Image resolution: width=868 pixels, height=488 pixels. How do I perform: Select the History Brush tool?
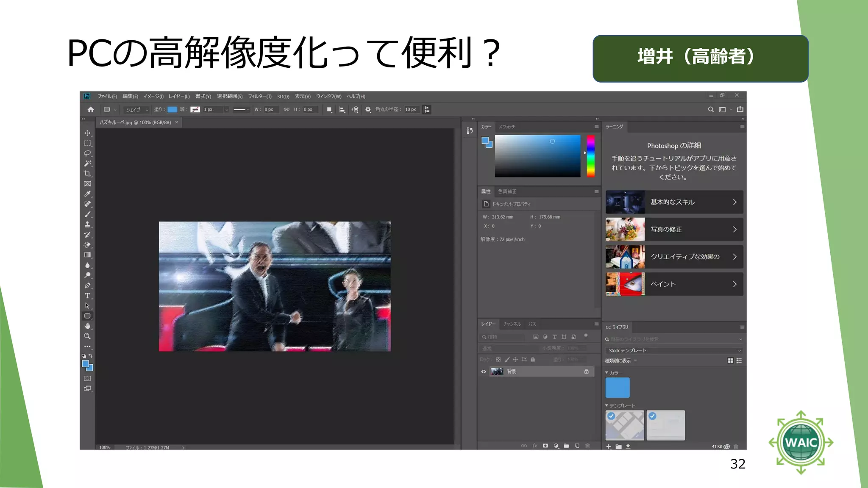[x=87, y=235]
